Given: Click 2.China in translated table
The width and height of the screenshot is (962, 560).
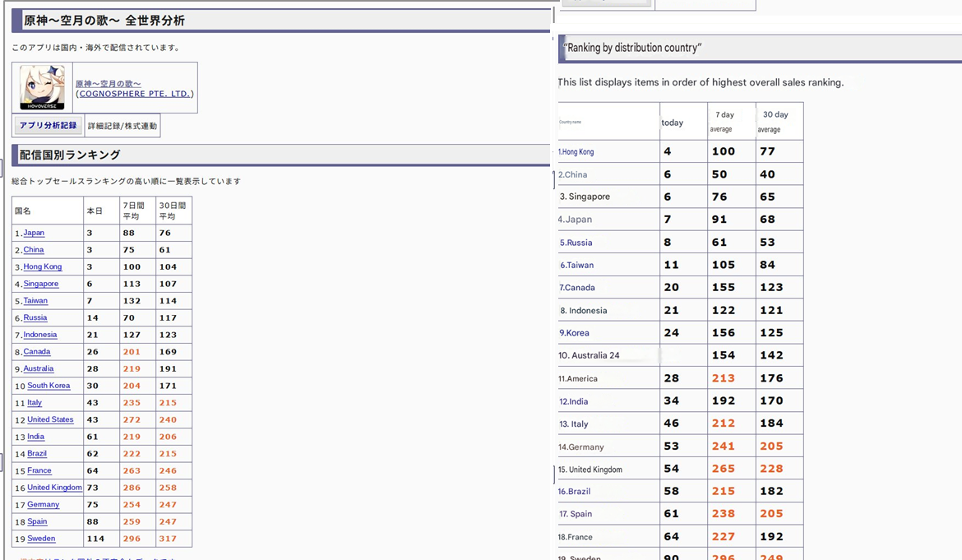Looking at the screenshot, I should (572, 174).
